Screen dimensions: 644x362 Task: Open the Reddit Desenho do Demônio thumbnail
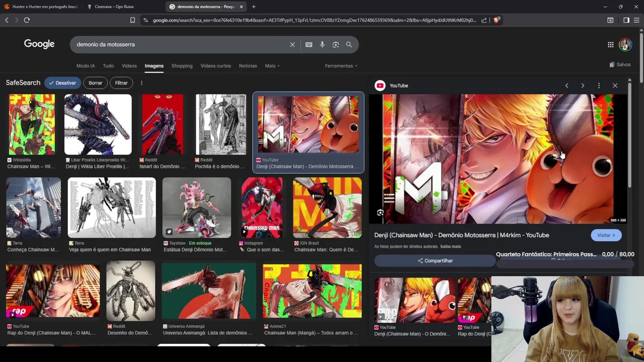131,291
